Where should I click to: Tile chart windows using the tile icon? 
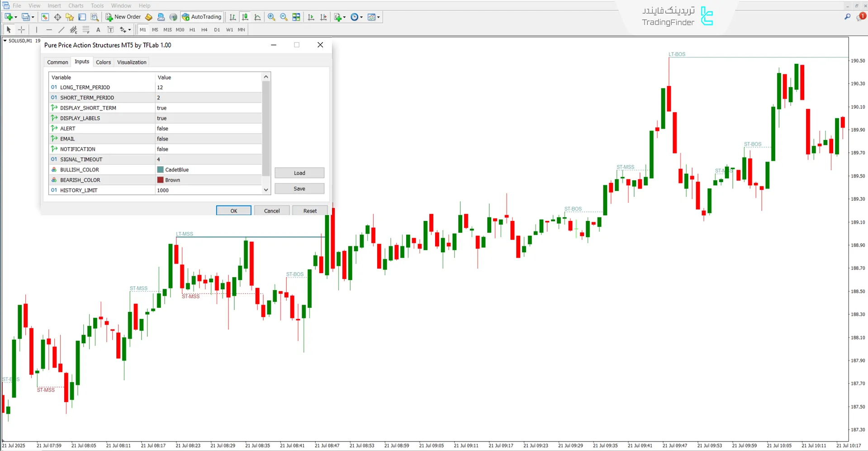(x=296, y=17)
